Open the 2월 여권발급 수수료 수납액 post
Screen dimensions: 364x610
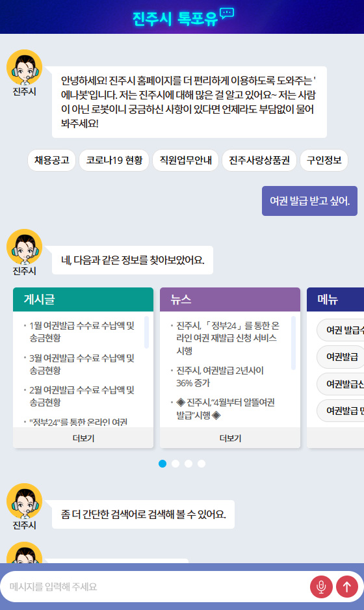pos(82,396)
